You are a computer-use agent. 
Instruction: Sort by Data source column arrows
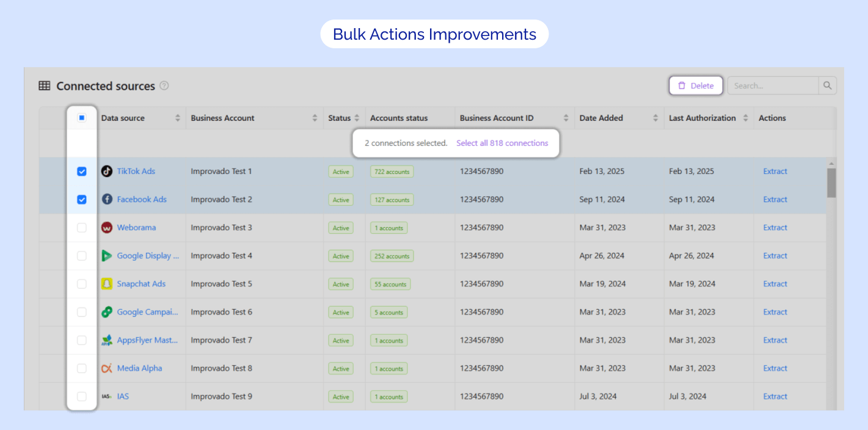(x=178, y=118)
